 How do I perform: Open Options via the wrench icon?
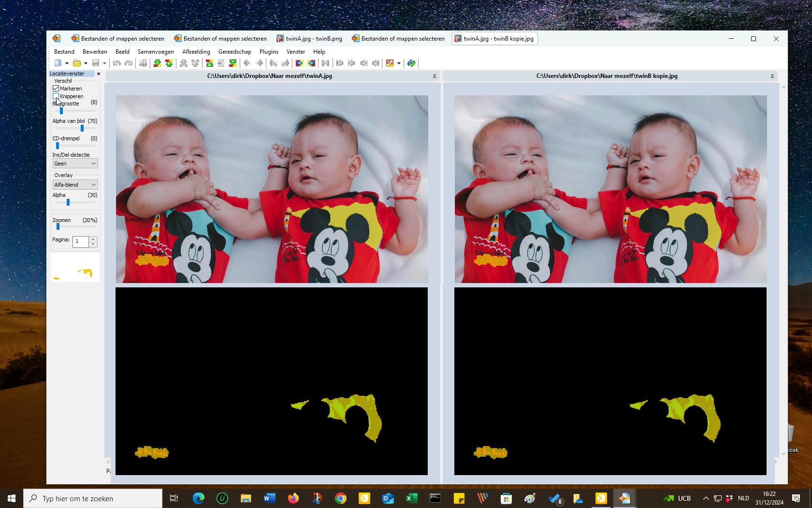(390, 63)
